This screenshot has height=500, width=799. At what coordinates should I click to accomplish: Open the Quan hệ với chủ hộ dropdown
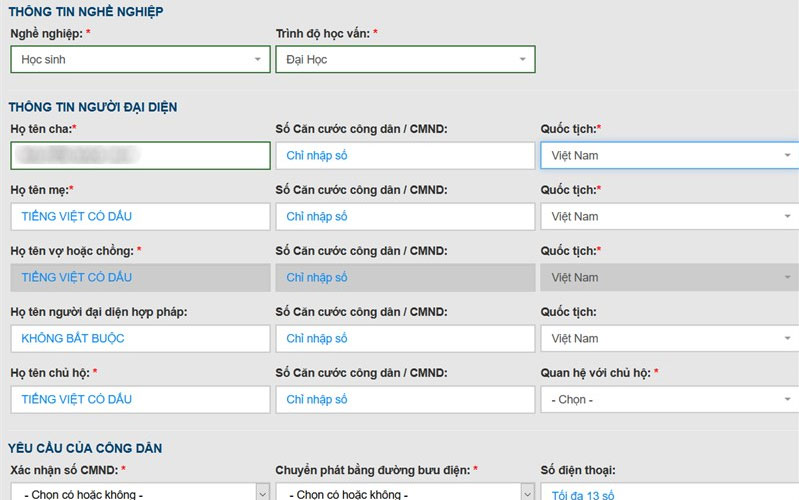[x=670, y=400]
